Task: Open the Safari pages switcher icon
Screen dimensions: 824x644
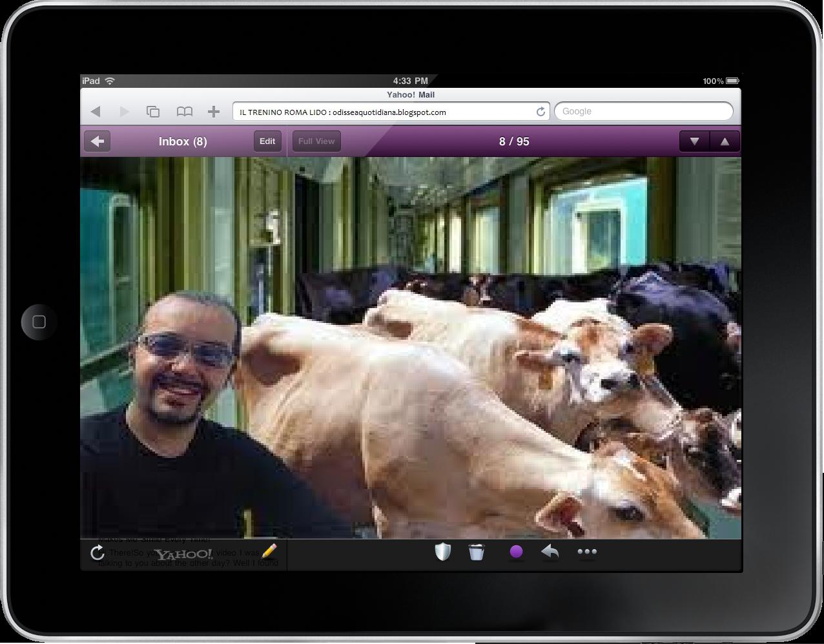Action: pos(153,112)
